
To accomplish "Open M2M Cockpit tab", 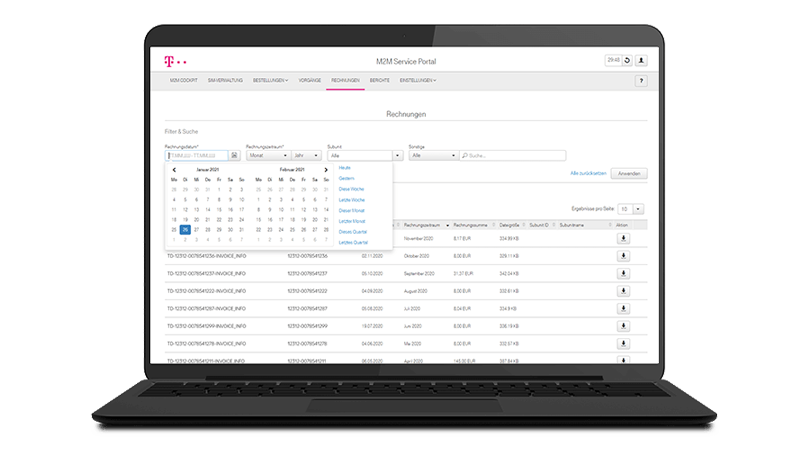I will click(183, 81).
